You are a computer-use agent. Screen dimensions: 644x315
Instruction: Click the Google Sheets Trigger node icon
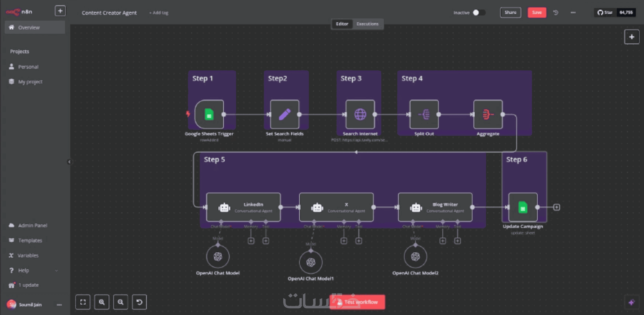(209, 114)
